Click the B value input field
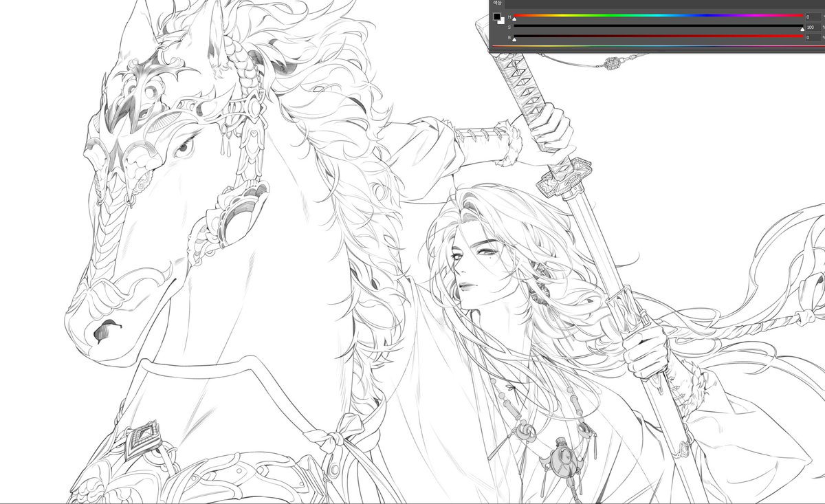This screenshot has height=504, width=825. (813, 37)
